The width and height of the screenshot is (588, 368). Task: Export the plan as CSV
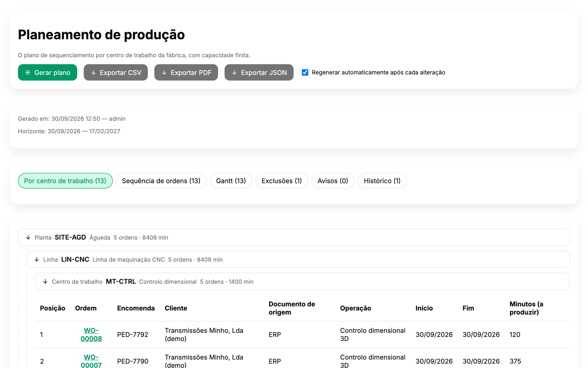(116, 73)
